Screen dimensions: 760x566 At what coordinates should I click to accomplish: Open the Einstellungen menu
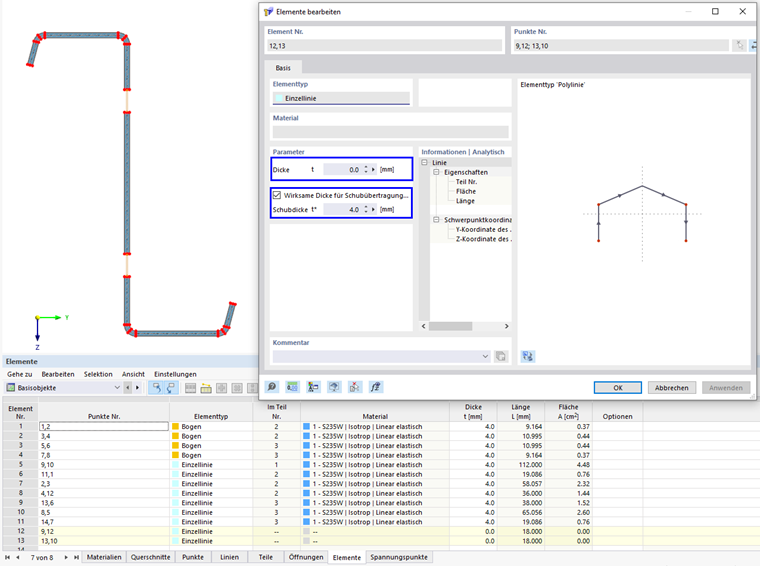[x=175, y=374]
